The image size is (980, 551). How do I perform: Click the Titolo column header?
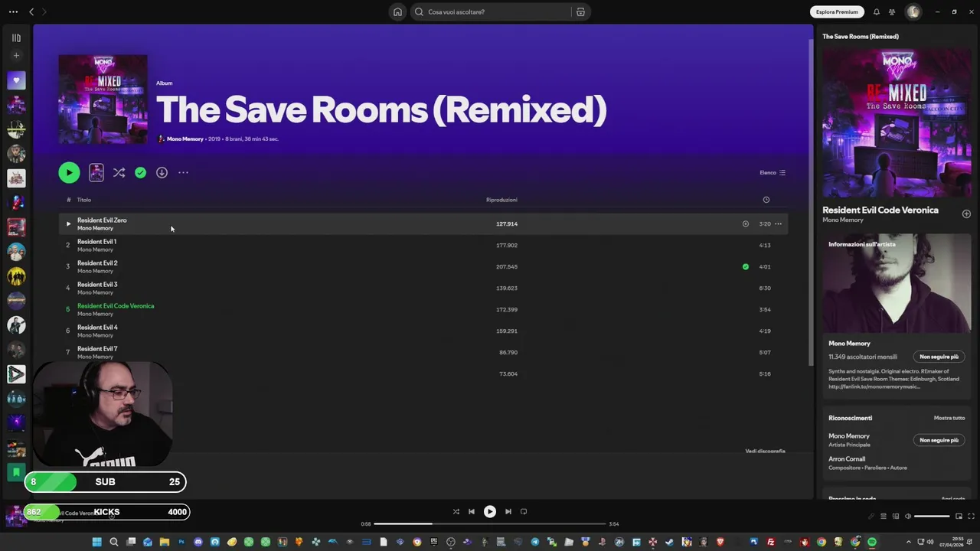84,200
